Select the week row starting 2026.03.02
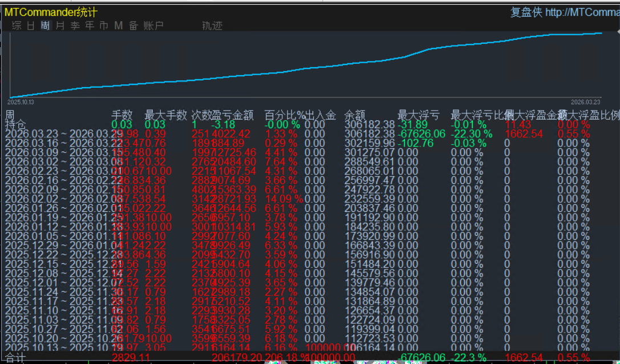 310,162
